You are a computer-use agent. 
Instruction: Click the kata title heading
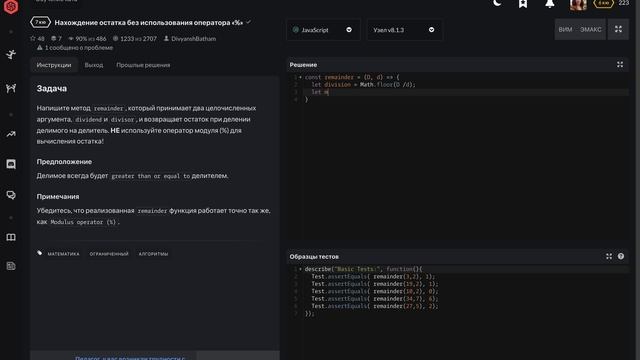click(x=149, y=22)
